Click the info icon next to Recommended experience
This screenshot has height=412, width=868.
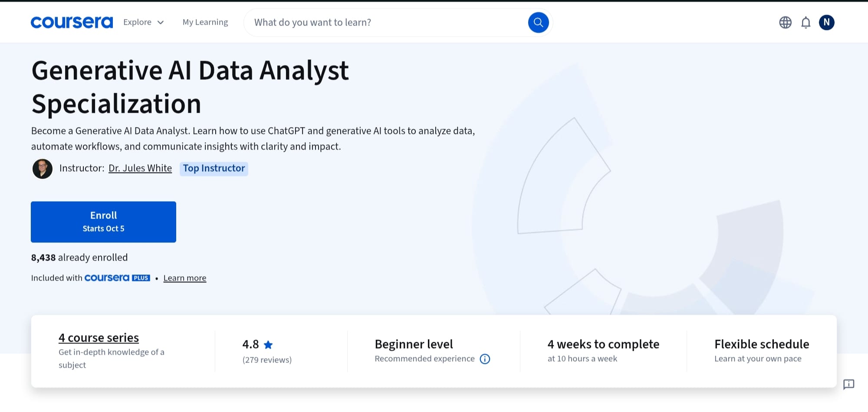pyautogui.click(x=485, y=359)
